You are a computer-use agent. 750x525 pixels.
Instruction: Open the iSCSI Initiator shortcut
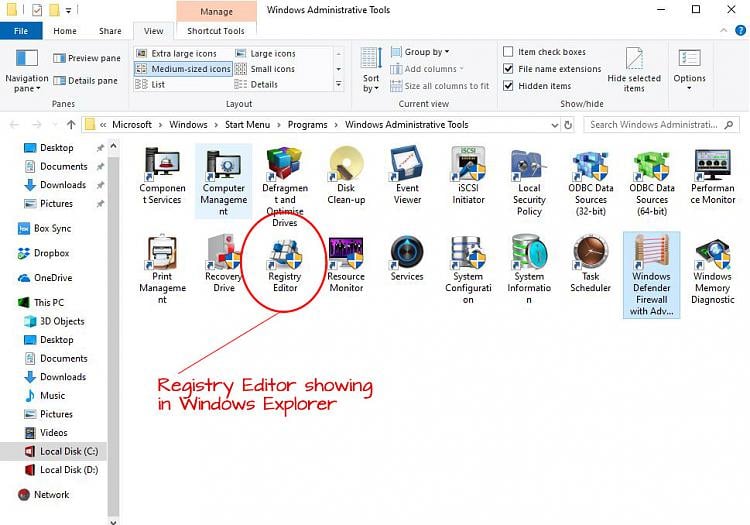[468, 176]
